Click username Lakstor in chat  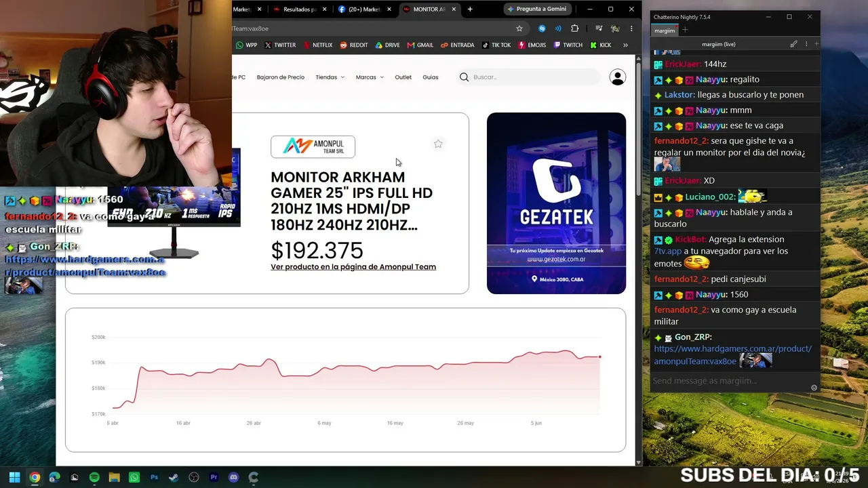click(x=679, y=95)
